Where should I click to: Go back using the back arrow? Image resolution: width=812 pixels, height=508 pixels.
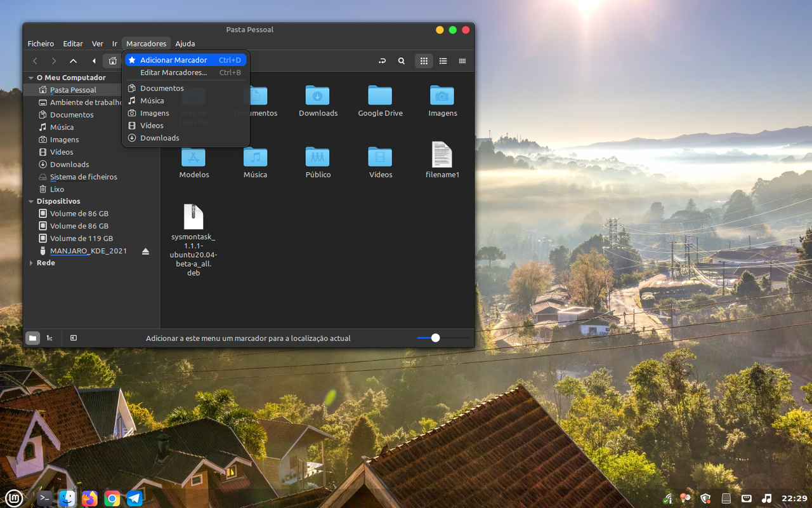click(x=36, y=61)
